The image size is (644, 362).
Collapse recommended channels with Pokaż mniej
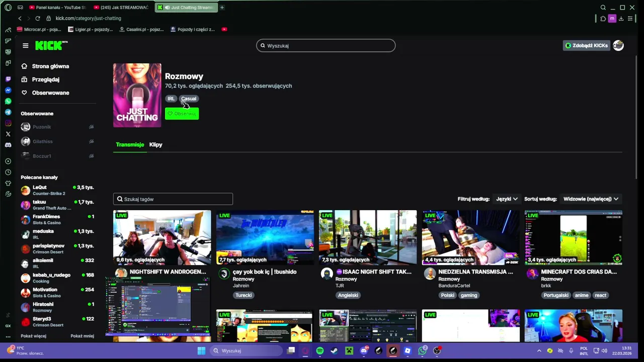(x=82, y=336)
